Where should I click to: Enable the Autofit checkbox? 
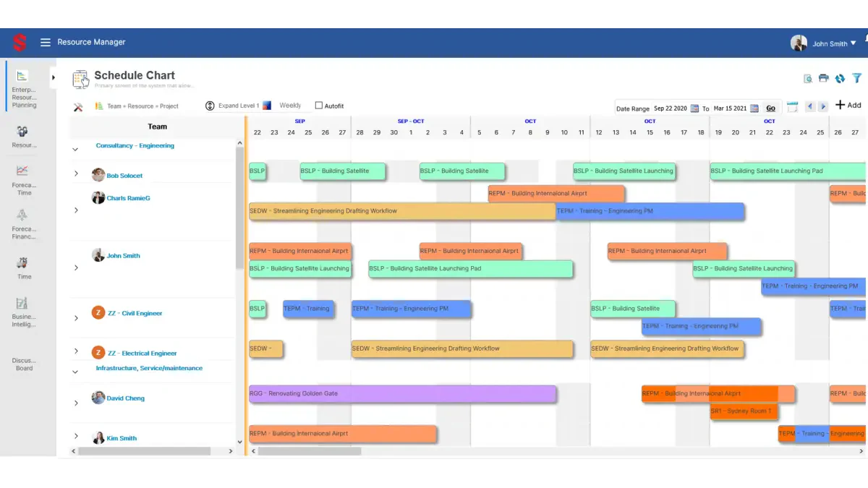click(x=319, y=106)
